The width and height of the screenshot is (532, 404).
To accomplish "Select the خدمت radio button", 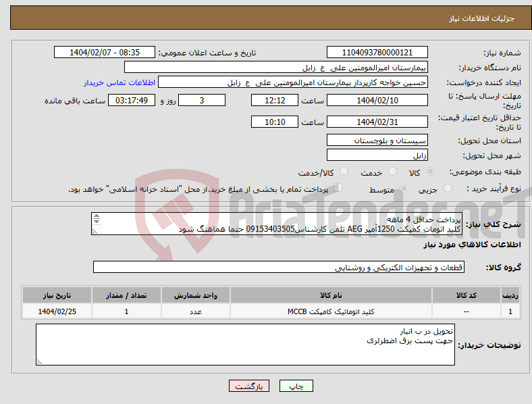I will click(392, 172).
